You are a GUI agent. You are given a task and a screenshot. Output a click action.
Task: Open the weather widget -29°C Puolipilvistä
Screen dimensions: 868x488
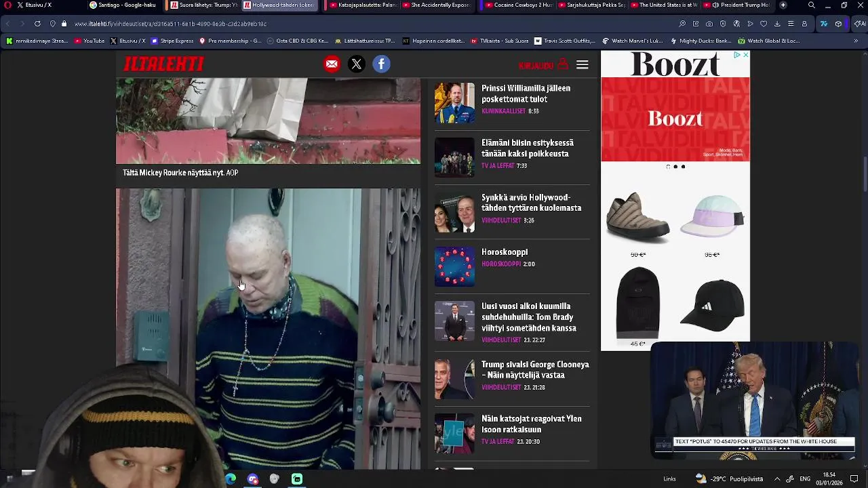click(x=729, y=479)
